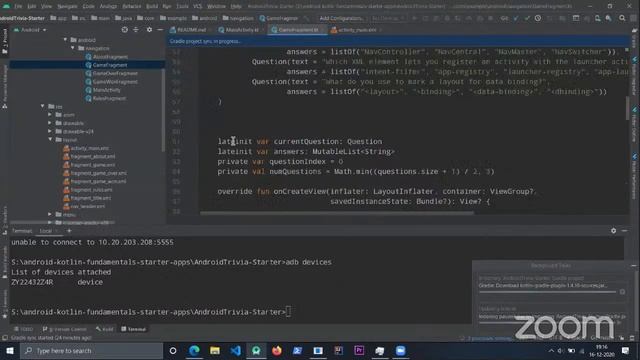Open the Build menu
Image resolution: width=640 pixels, height=360 pixels.
pyautogui.click(x=152, y=7)
